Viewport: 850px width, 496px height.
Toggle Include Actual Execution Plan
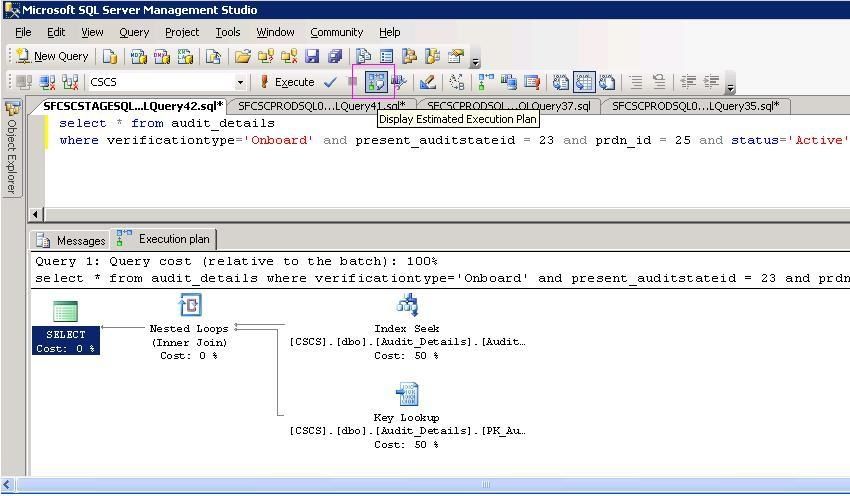pos(486,82)
